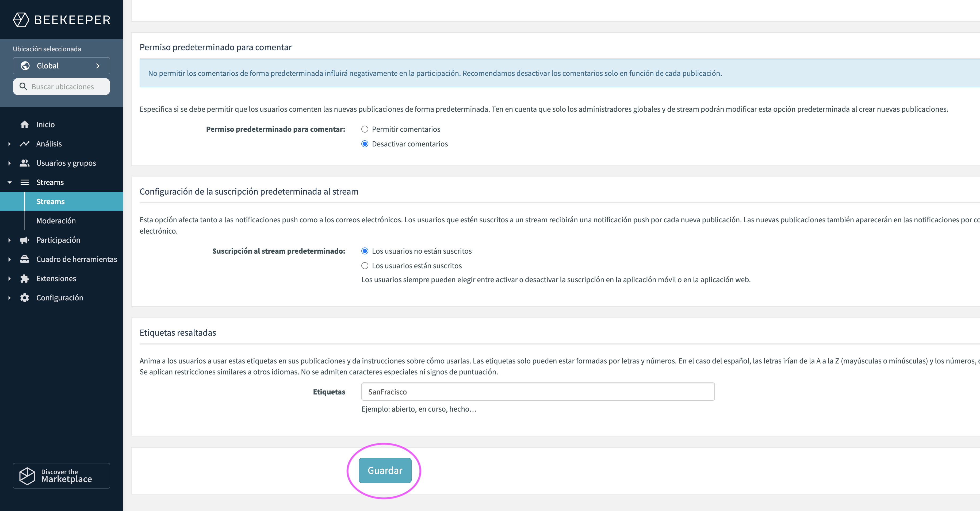Click the Extensiones puzzle piece icon

25,279
